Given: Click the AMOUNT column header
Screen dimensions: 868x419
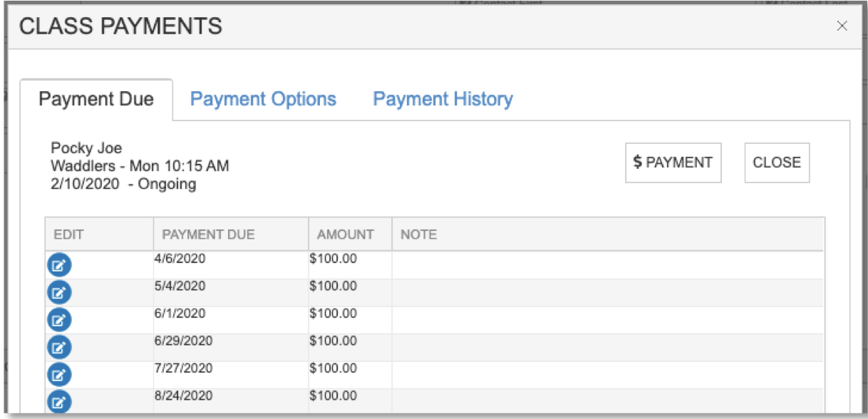Looking at the screenshot, I should click(346, 234).
